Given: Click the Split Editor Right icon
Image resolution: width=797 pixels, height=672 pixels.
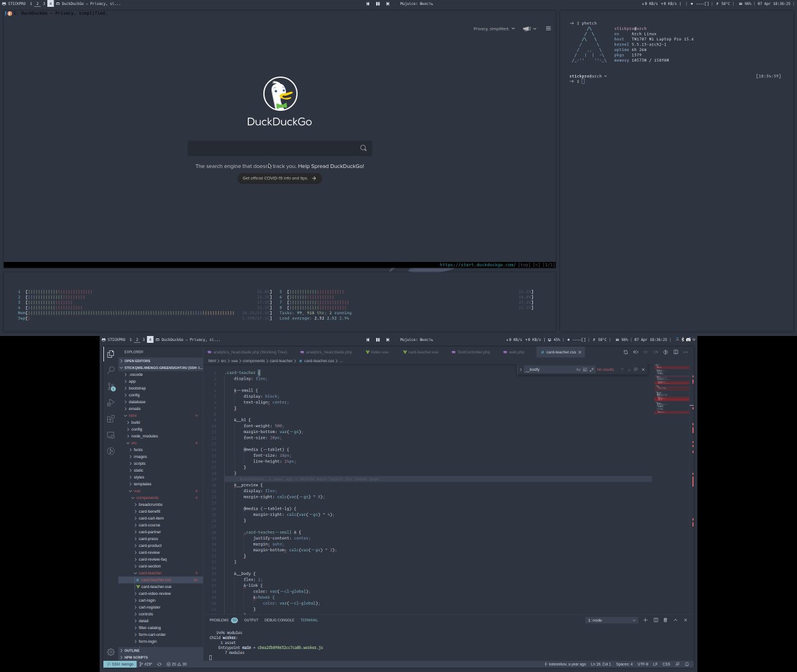Looking at the screenshot, I should [x=676, y=352].
